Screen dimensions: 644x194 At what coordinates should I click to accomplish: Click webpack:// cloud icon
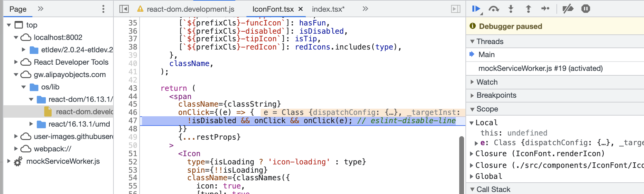(x=26, y=149)
